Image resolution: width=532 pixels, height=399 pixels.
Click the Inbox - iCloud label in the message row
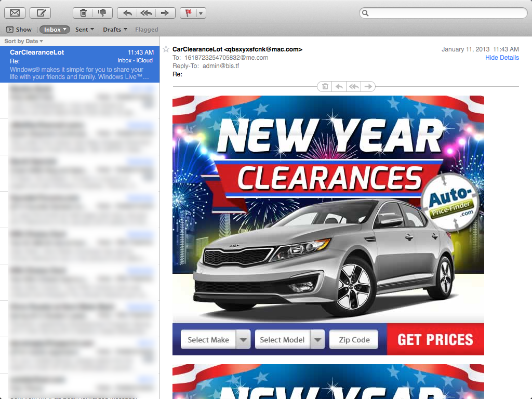pos(135,60)
